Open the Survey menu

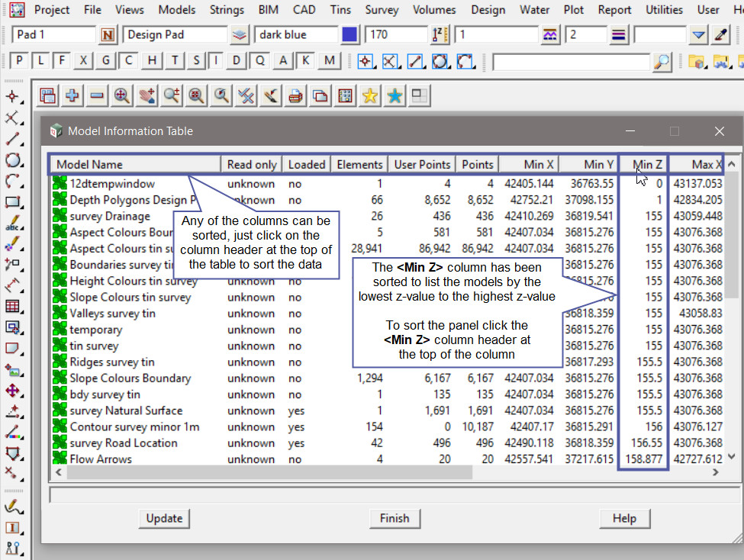coord(382,10)
